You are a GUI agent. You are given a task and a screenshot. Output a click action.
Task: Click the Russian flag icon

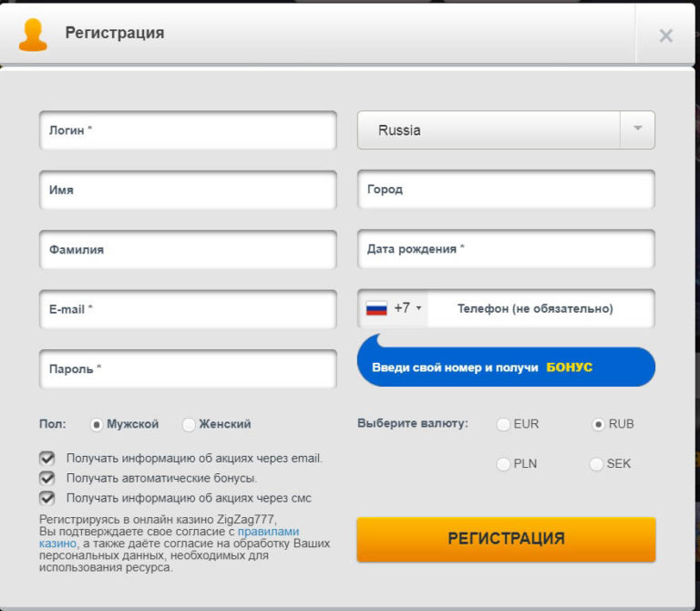(x=376, y=308)
